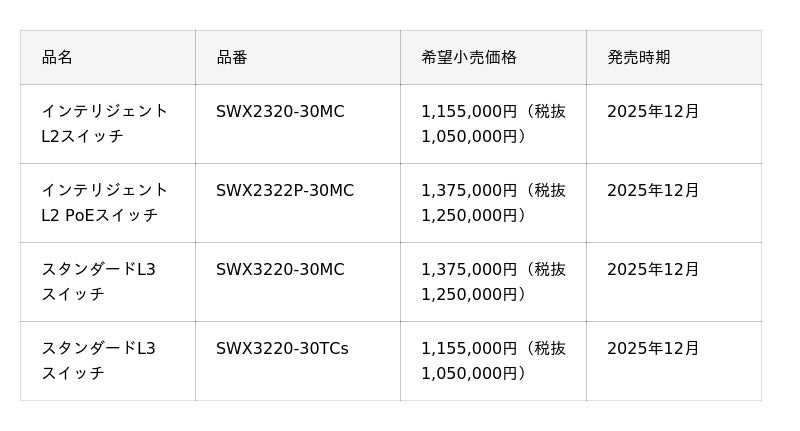Select the SWX3220-30TCs part number cell

tap(282, 349)
